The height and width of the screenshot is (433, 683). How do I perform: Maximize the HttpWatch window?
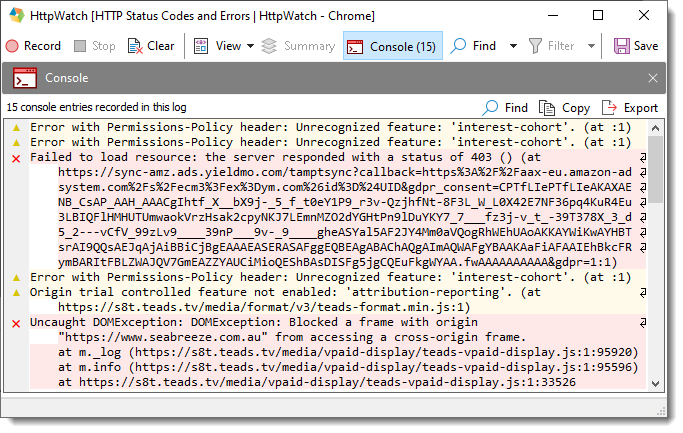[x=598, y=15]
